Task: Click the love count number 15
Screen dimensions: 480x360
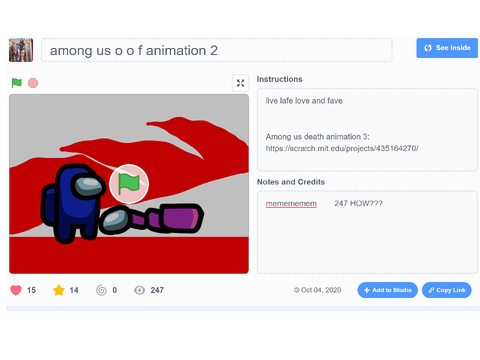Action: pyautogui.click(x=31, y=290)
